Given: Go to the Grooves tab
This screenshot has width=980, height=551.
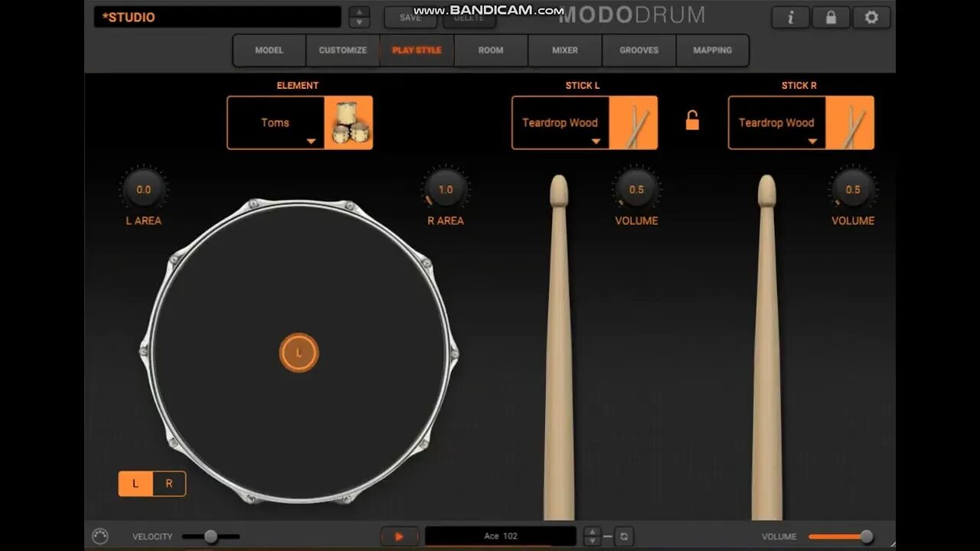Looking at the screenshot, I should pos(639,51).
